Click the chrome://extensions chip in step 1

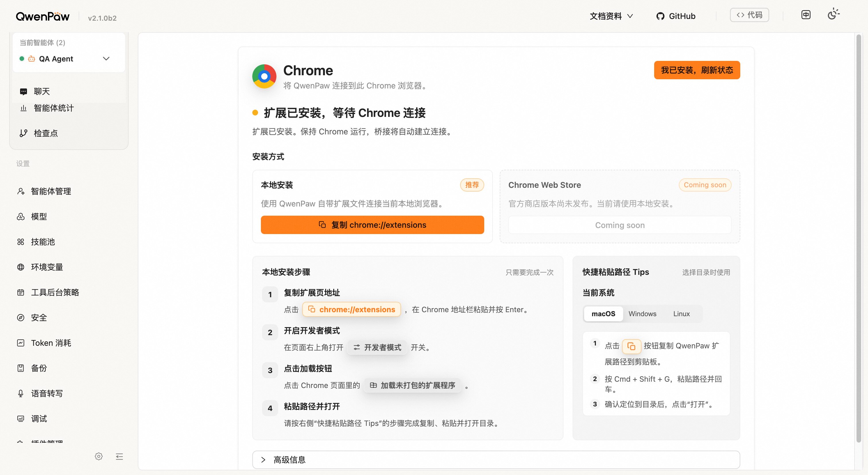pyautogui.click(x=351, y=310)
